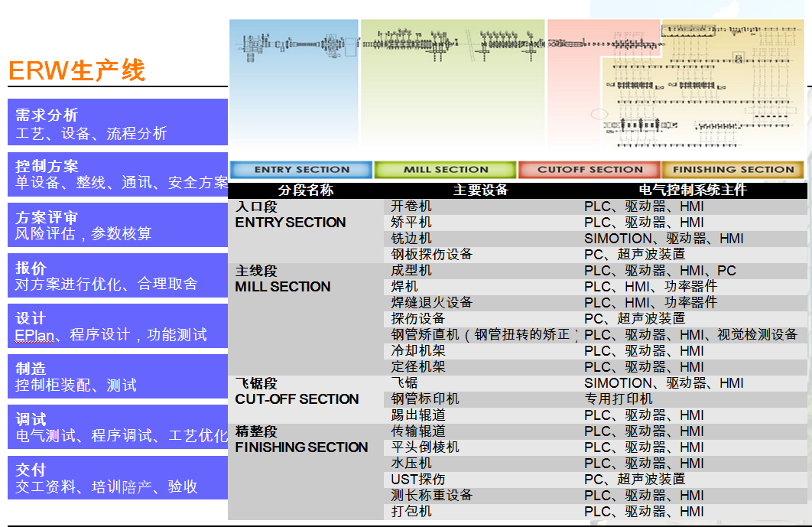Open the orange FINISHING SECTION button
The height and width of the screenshot is (527, 812).
pyautogui.click(x=732, y=170)
